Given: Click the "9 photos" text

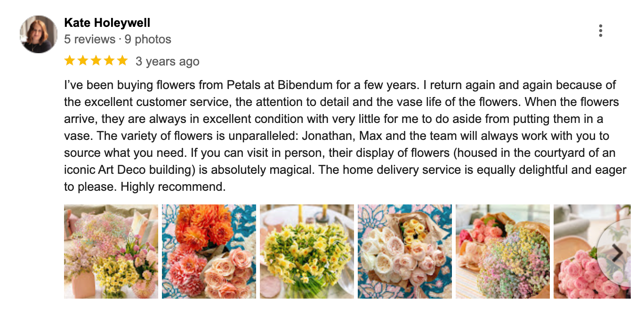Looking at the screenshot, I should 148,39.
